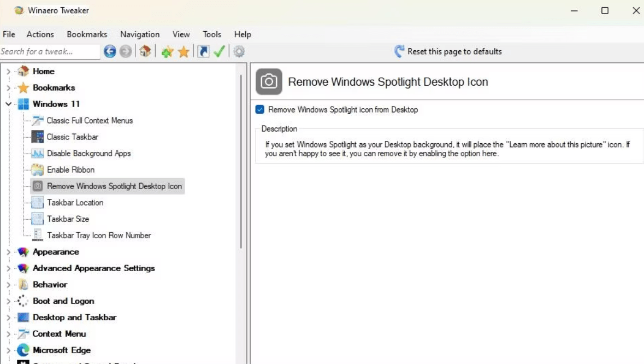
Task: Click the Context Menu category icon
Action: [23, 333]
